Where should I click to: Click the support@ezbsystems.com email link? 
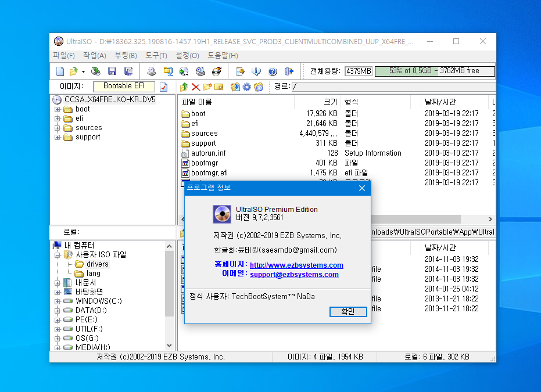pos(294,275)
